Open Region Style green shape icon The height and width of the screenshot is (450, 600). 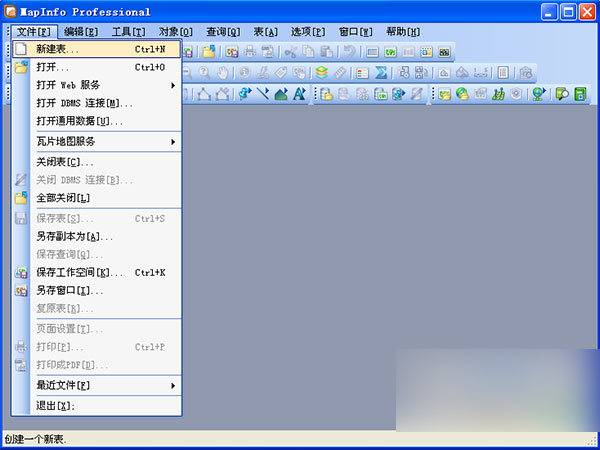click(281, 93)
